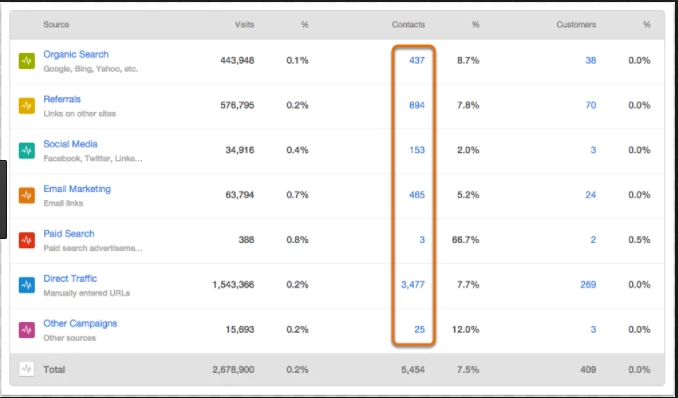Open the Direct Traffic source link
678x398 pixels.
pyautogui.click(x=70, y=279)
